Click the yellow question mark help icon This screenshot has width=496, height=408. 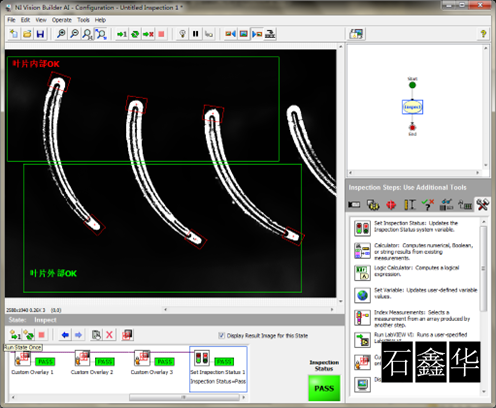(x=483, y=34)
